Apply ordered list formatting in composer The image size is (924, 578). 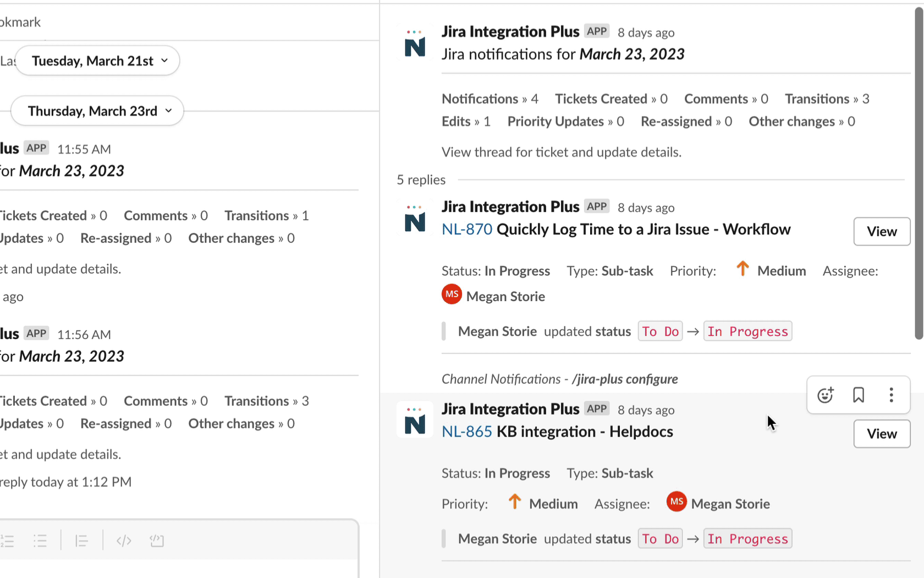click(x=7, y=541)
